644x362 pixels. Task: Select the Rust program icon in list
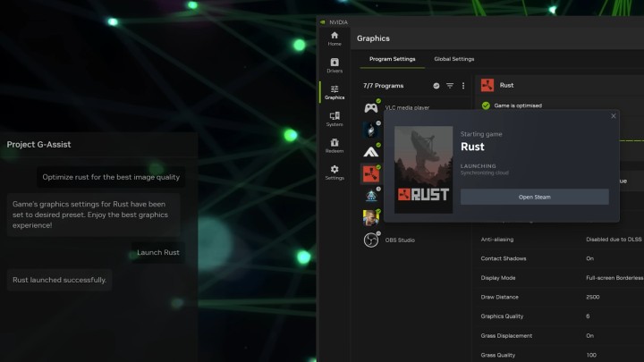pyautogui.click(x=370, y=173)
